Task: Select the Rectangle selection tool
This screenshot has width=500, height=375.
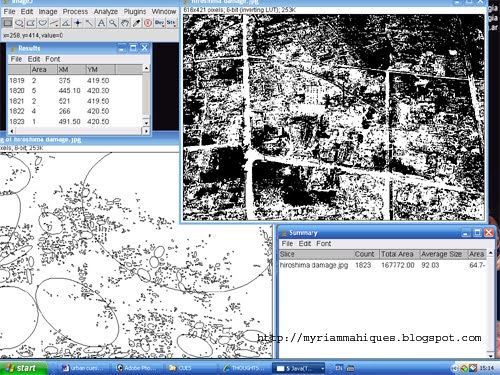Action: coord(7,23)
